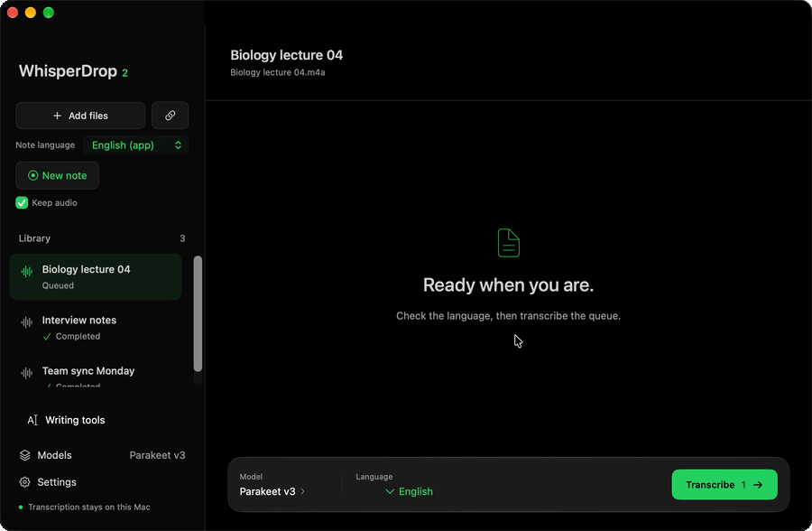This screenshot has width=812, height=531.
Task: Open the Models section
Action: pos(102,455)
